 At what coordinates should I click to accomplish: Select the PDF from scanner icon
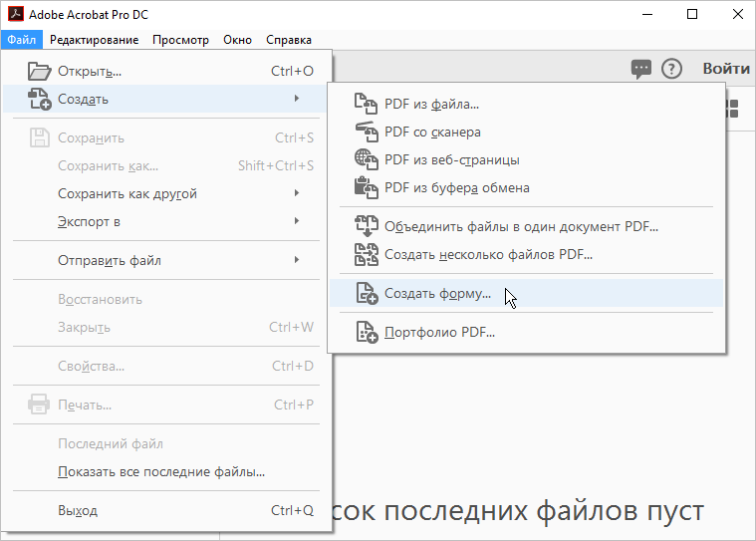[x=367, y=132]
